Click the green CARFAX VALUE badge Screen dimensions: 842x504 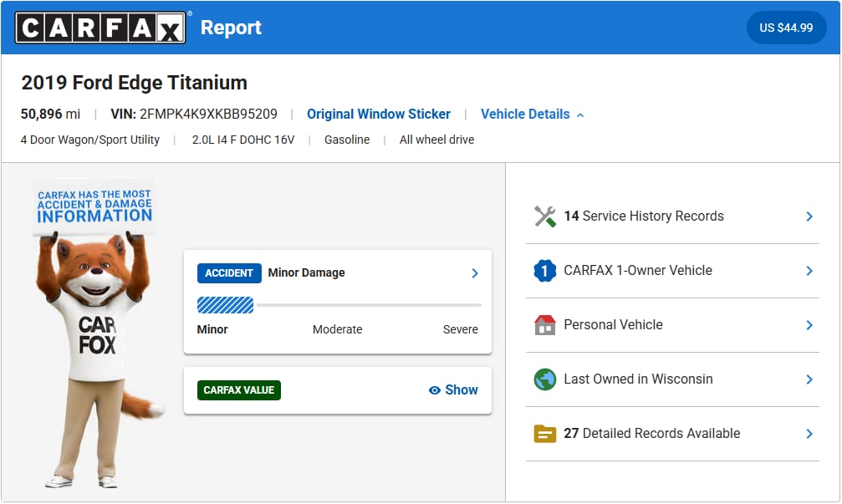(238, 390)
